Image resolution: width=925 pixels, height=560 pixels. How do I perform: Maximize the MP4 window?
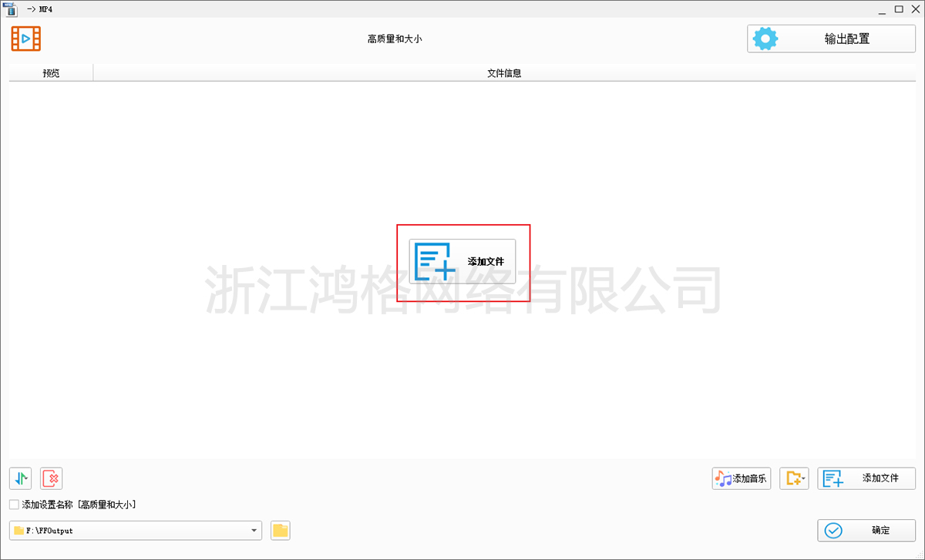pos(898,8)
